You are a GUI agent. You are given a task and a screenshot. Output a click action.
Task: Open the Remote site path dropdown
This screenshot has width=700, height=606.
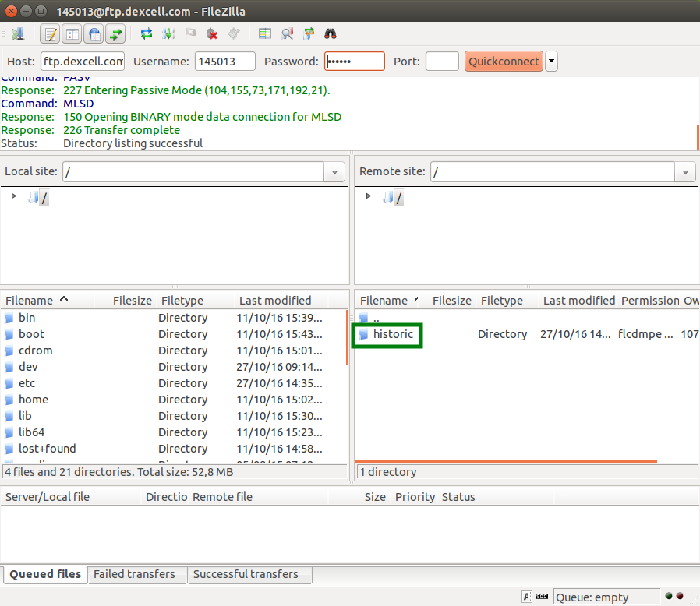685,172
